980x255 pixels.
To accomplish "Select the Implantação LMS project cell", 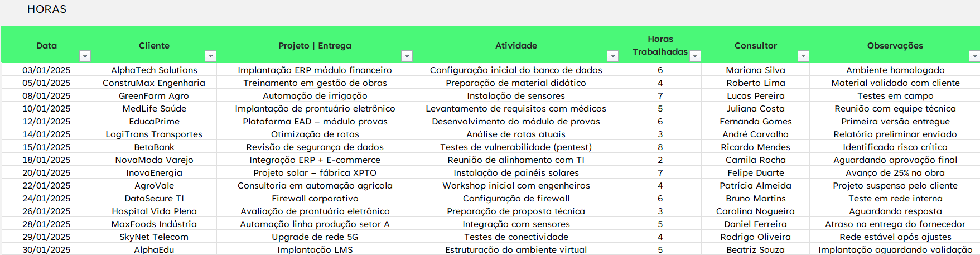I will 315,250.
